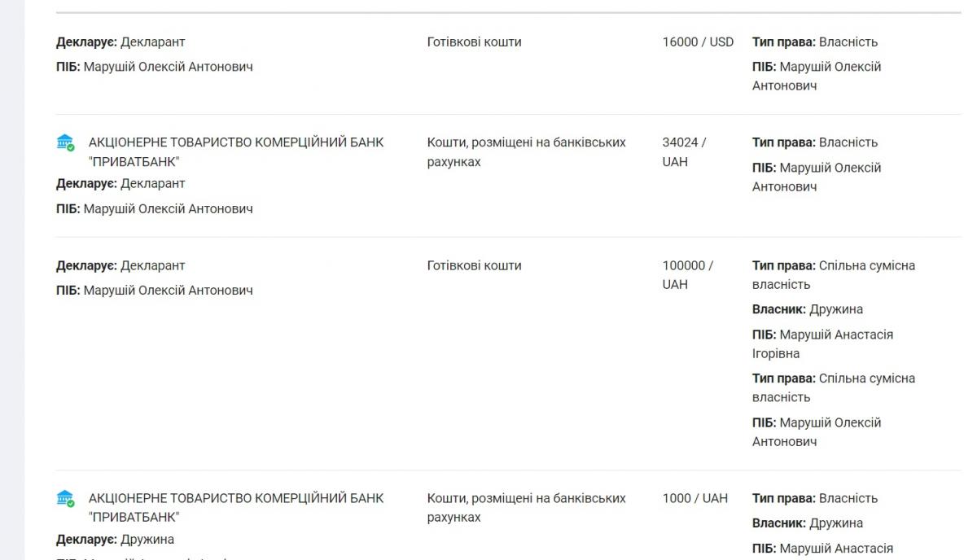
Task: Click PrivatBank name in the 1000 UAH row
Action: point(236,507)
